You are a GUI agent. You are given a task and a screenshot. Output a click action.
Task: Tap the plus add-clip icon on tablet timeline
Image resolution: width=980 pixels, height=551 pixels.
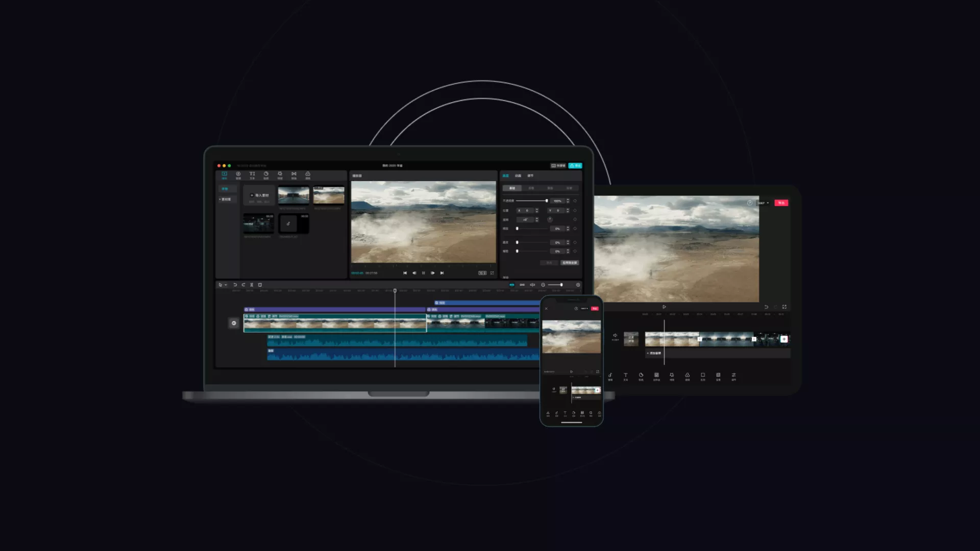(x=783, y=339)
